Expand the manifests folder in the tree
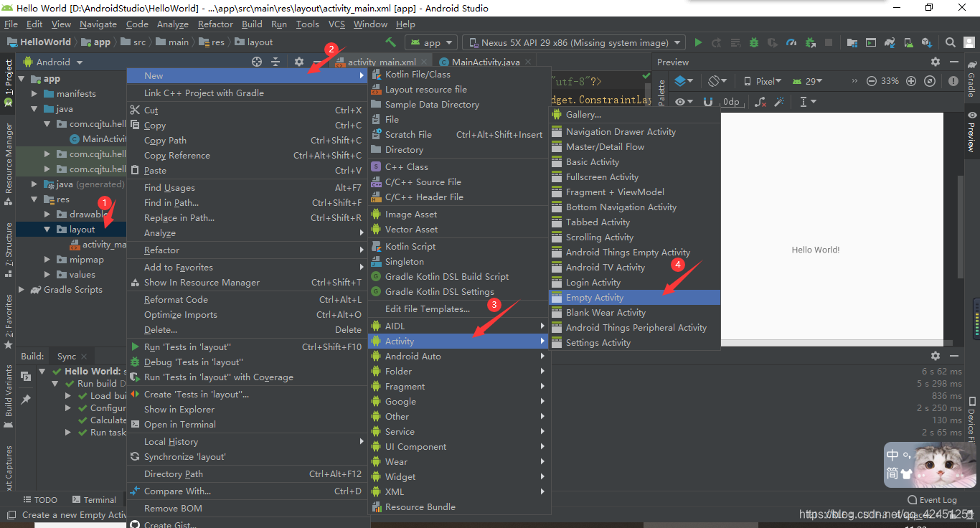 (x=34, y=94)
